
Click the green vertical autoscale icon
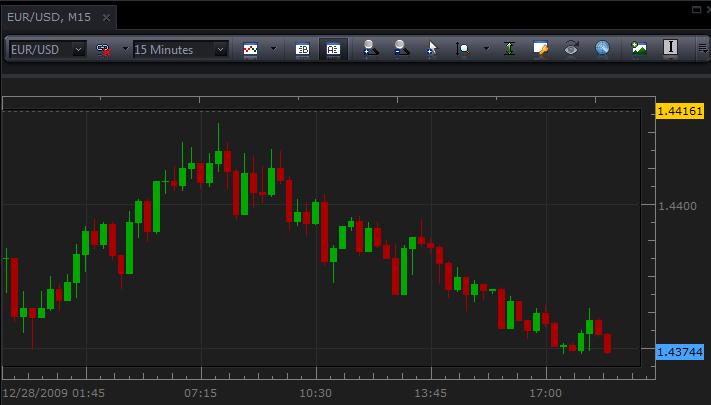click(509, 49)
